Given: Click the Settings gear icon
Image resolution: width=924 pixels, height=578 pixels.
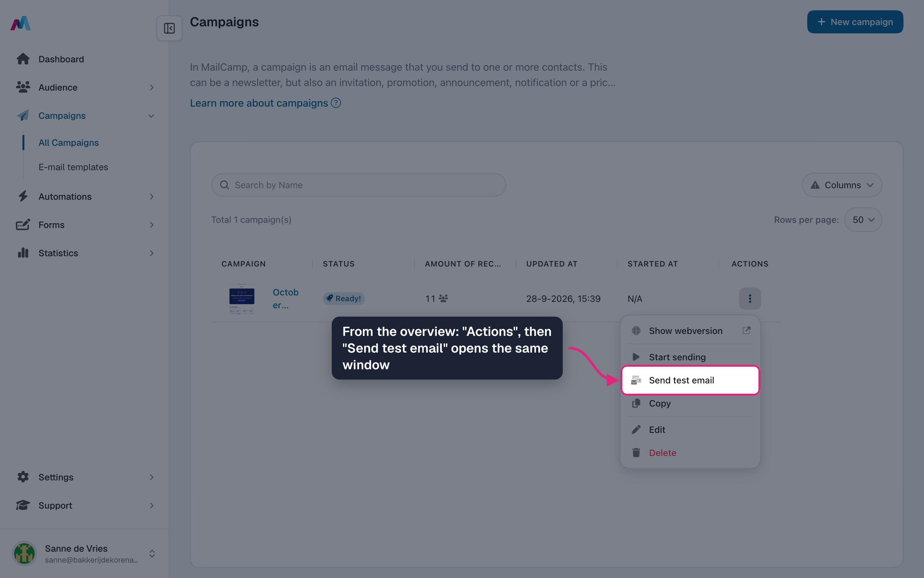Looking at the screenshot, I should (x=23, y=477).
